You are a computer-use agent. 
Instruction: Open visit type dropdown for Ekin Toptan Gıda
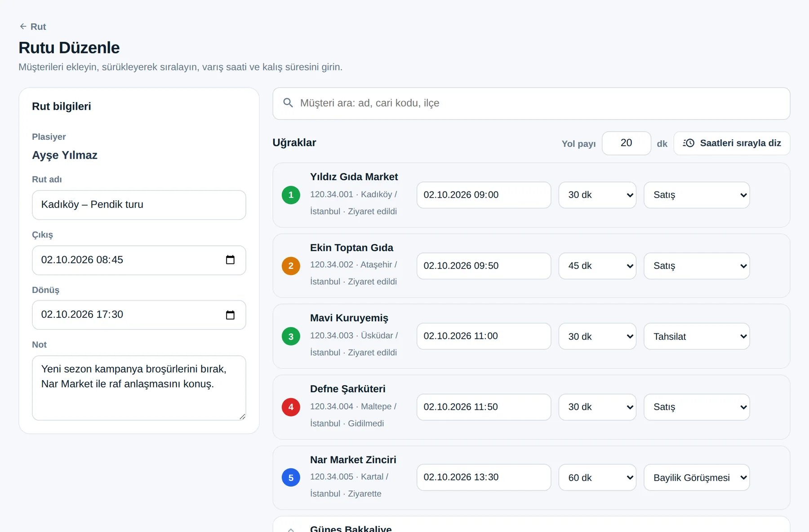point(697,266)
